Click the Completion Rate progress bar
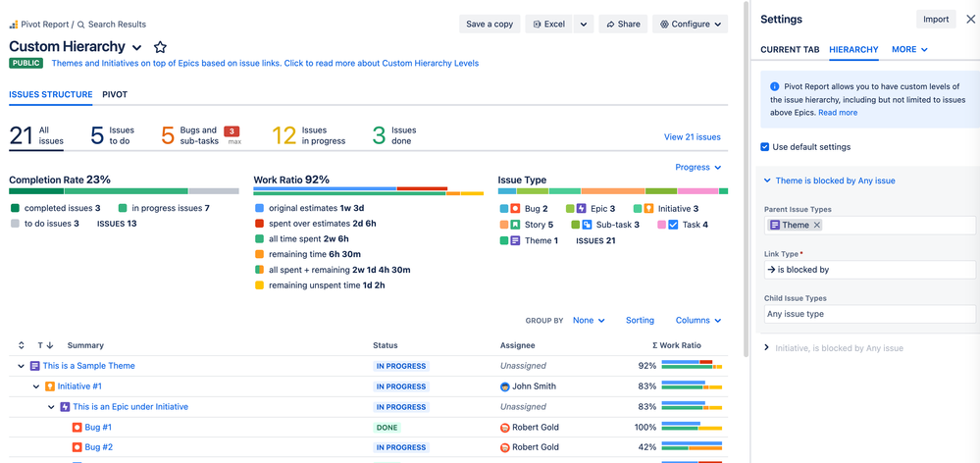The height and width of the screenshot is (463, 980). (x=124, y=191)
